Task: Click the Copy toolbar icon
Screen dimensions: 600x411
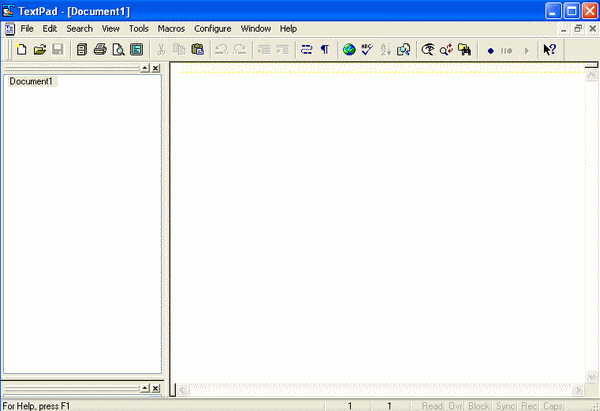Action: 179,50
